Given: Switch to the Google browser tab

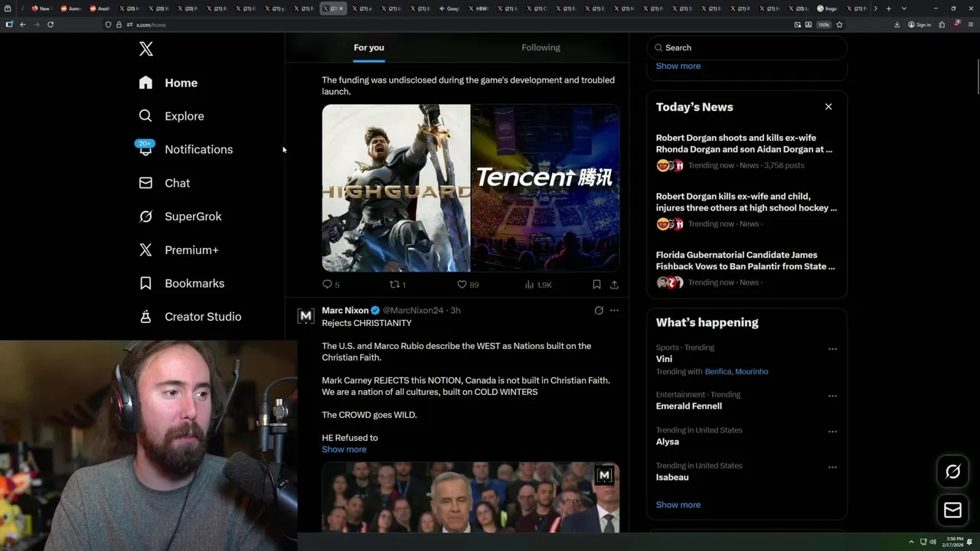Looking at the screenshot, I should 449,8.
